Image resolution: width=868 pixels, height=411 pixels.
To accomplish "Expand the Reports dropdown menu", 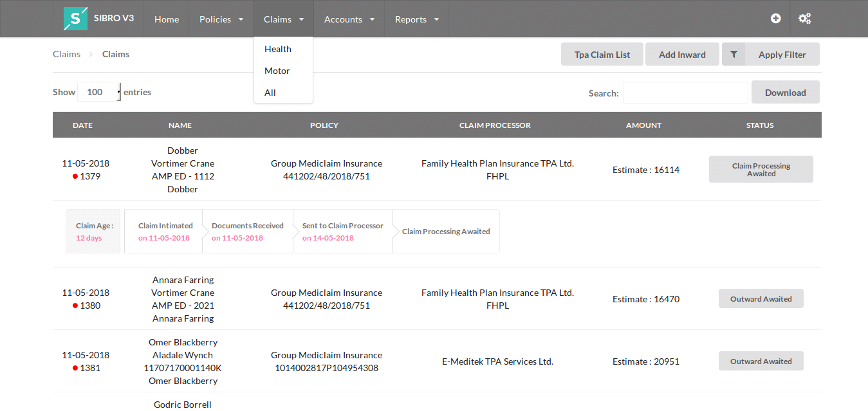I will [x=417, y=19].
